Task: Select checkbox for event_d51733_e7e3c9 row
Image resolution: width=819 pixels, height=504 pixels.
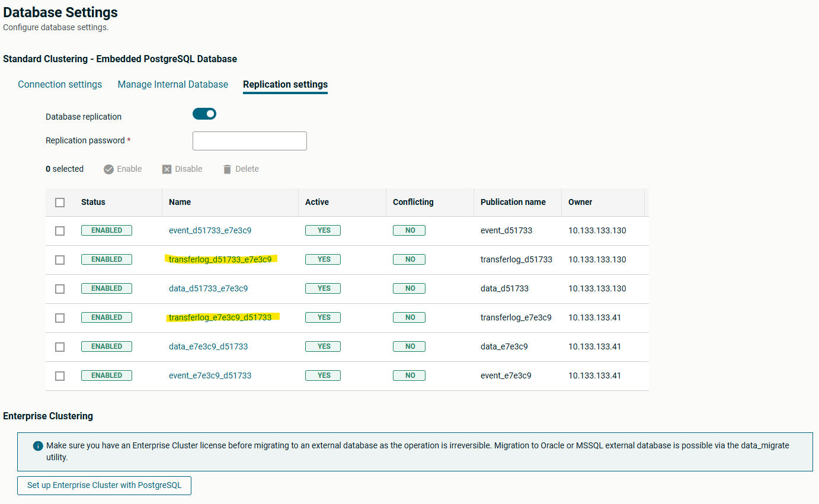Action: coord(60,231)
